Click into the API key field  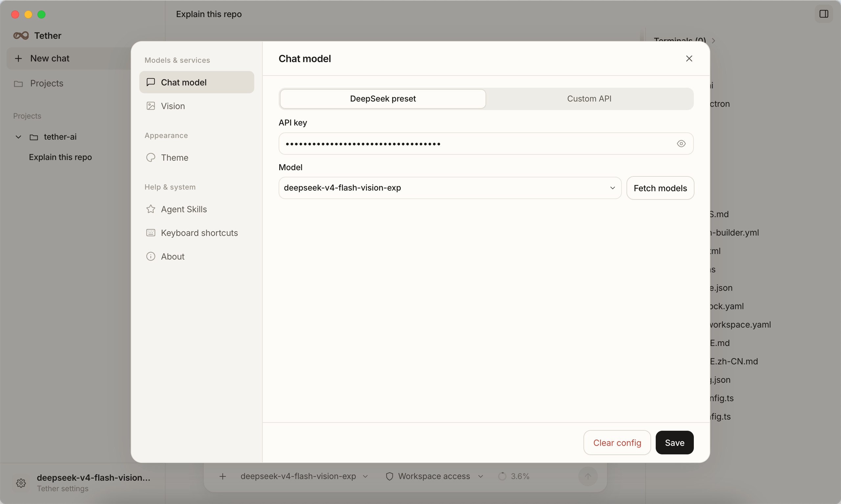click(486, 144)
